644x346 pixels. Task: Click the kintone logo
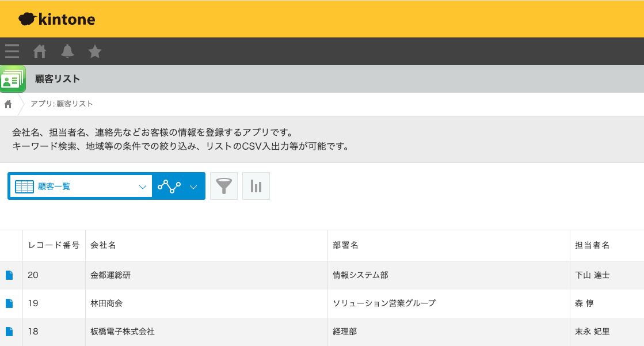[57, 19]
